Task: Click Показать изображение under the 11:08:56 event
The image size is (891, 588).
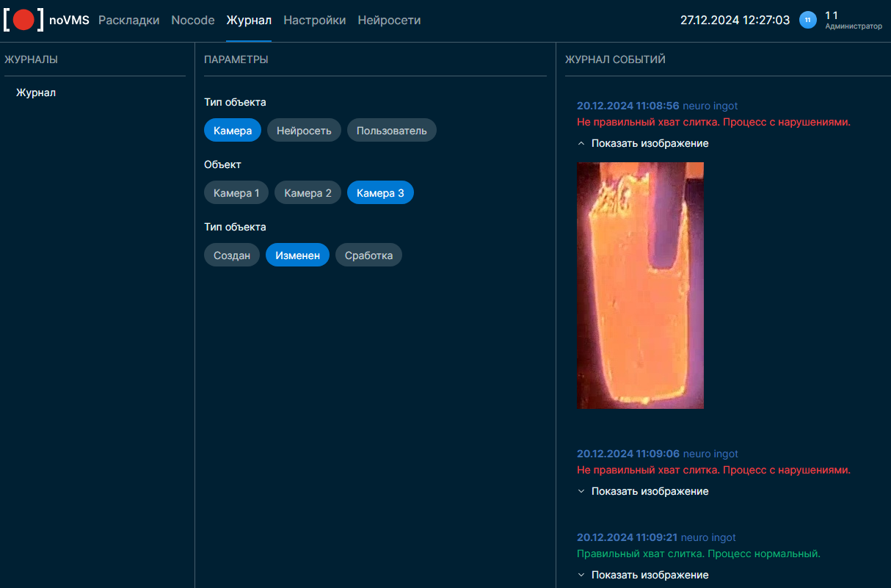Action: 650,143
